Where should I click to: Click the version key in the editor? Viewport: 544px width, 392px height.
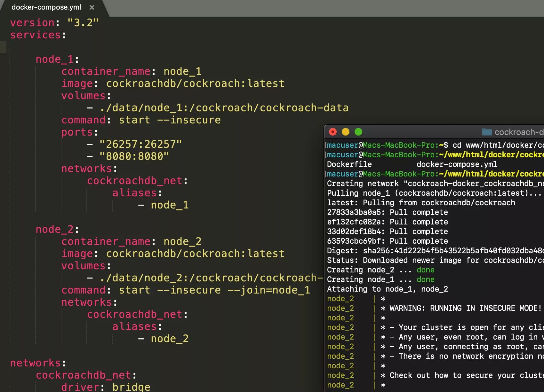32,23
